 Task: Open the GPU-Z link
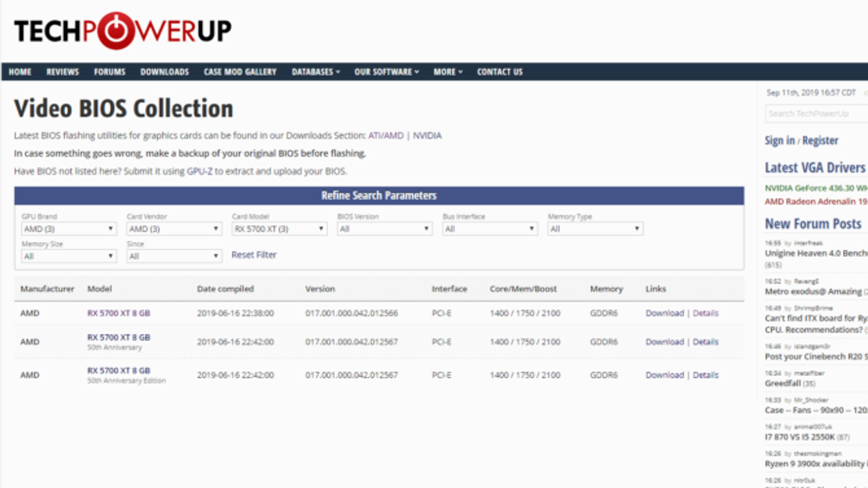(x=200, y=171)
